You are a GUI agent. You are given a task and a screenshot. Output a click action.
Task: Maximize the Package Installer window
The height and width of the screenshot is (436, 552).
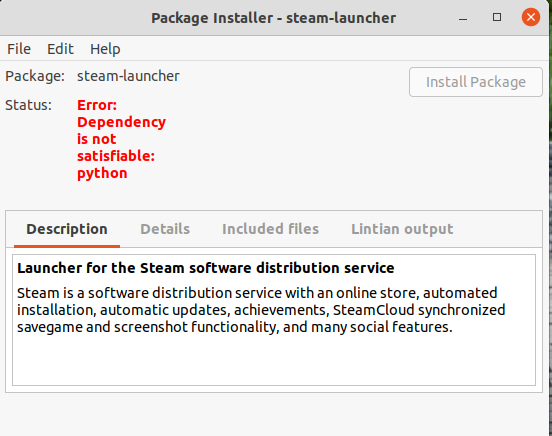point(497,17)
